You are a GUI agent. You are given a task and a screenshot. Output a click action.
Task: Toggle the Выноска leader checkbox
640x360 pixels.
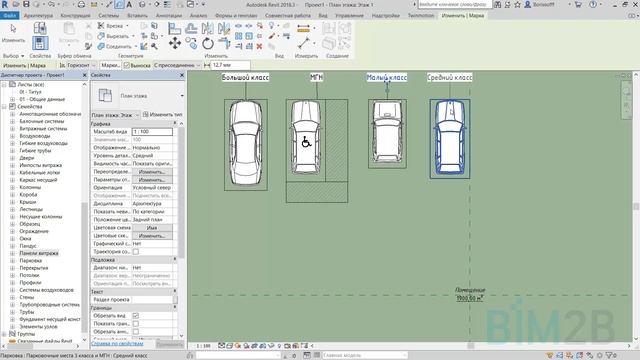tap(127, 65)
